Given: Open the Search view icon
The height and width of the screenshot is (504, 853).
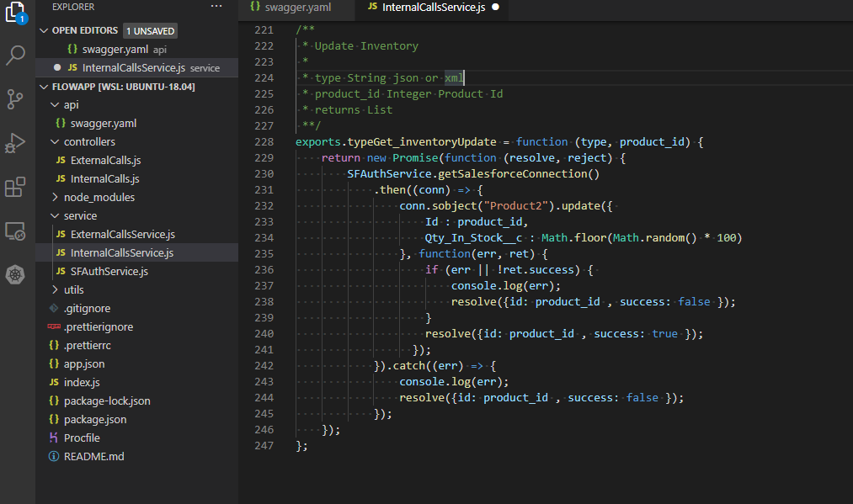Looking at the screenshot, I should [16, 56].
